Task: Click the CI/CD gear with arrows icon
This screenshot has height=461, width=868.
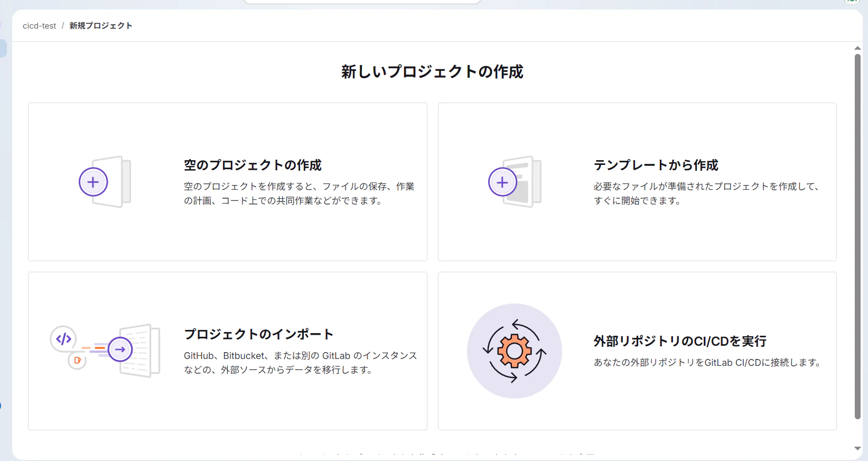Action: 515,351
